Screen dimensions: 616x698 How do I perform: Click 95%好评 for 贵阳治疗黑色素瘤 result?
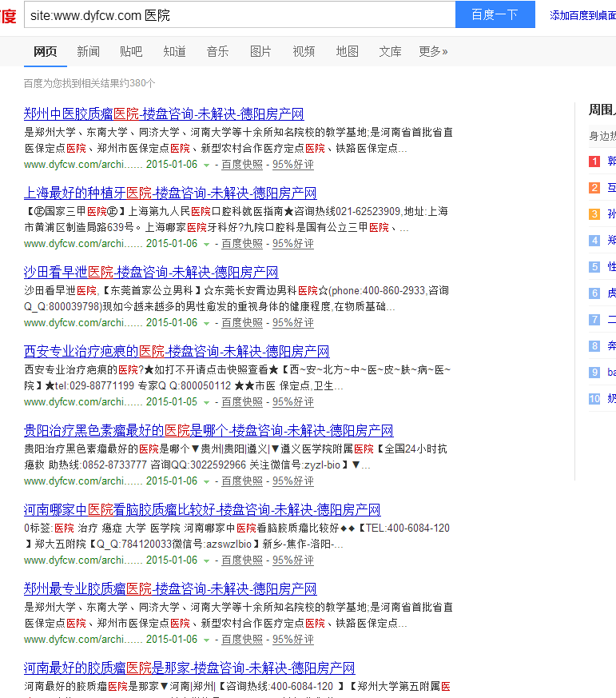click(293, 481)
